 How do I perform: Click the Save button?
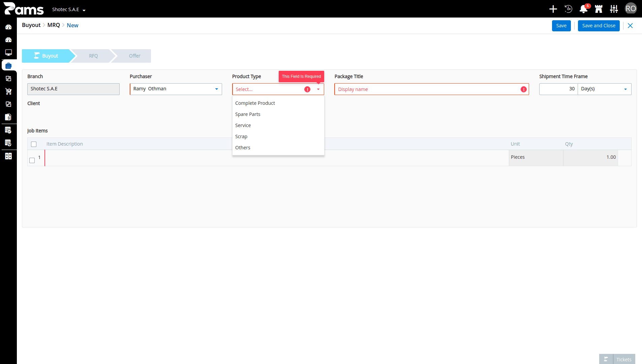561,26
